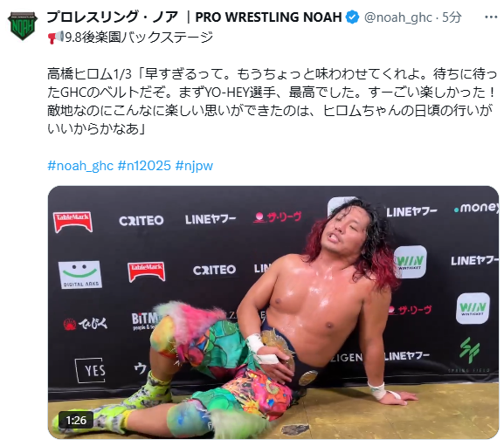Open the NOAH profile avatar logo
The image size is (504, 446).
point(23,25)
